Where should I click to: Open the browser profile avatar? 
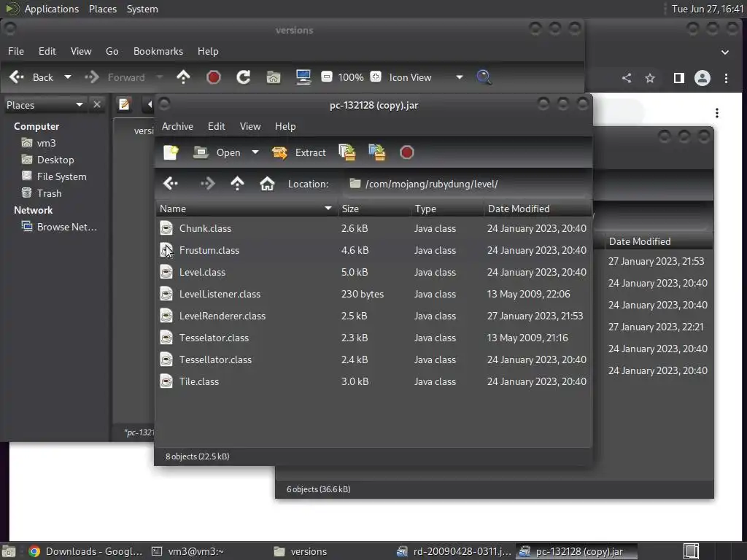click(x=703, y=78)
